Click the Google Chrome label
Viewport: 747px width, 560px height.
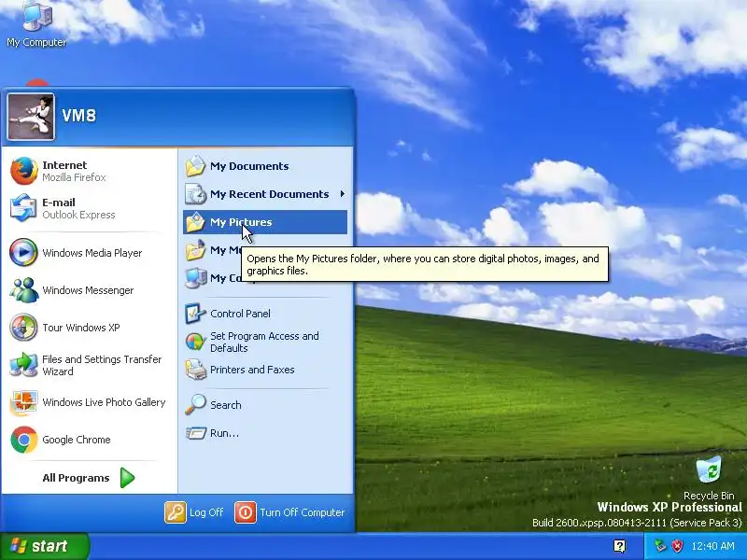click(x=77, y=440)
